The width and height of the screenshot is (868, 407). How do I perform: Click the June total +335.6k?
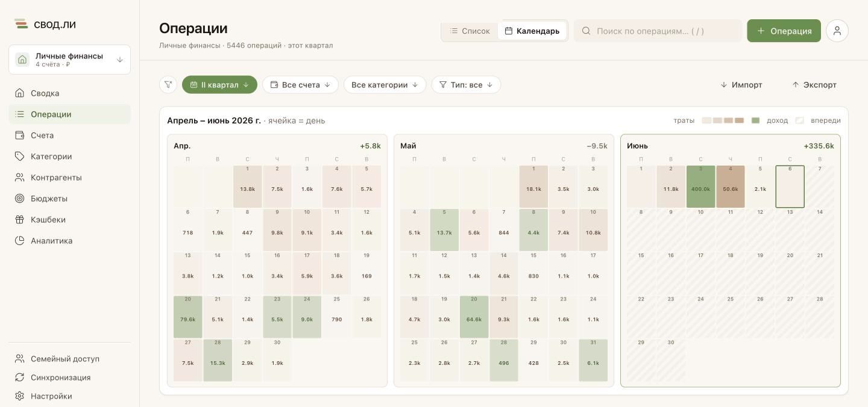click(819, 146)
